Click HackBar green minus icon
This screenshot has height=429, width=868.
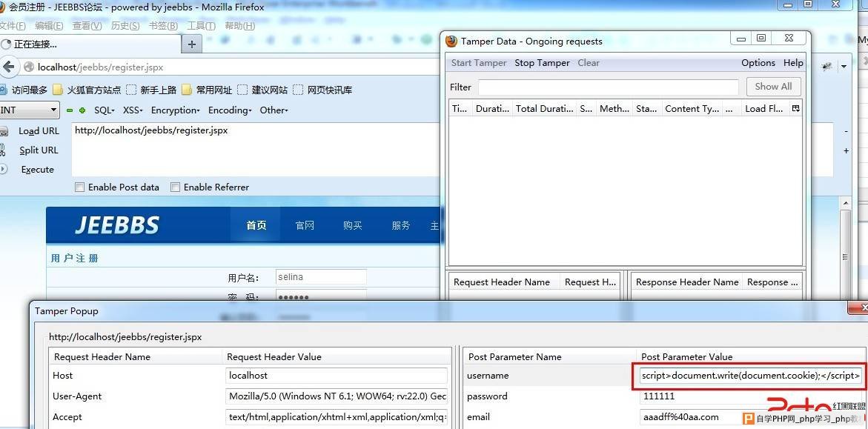(x=70, y=110)
